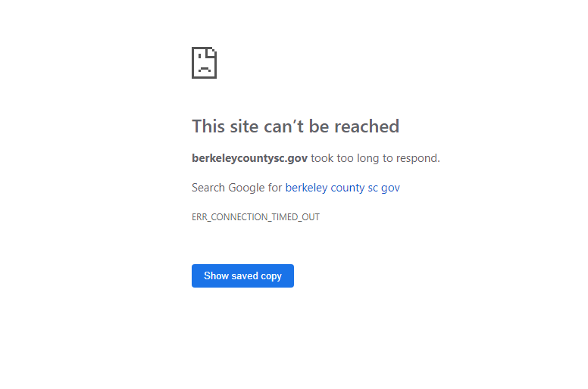
Task: Click the 'This site can't be reached' heading
Action: [296, 126]
